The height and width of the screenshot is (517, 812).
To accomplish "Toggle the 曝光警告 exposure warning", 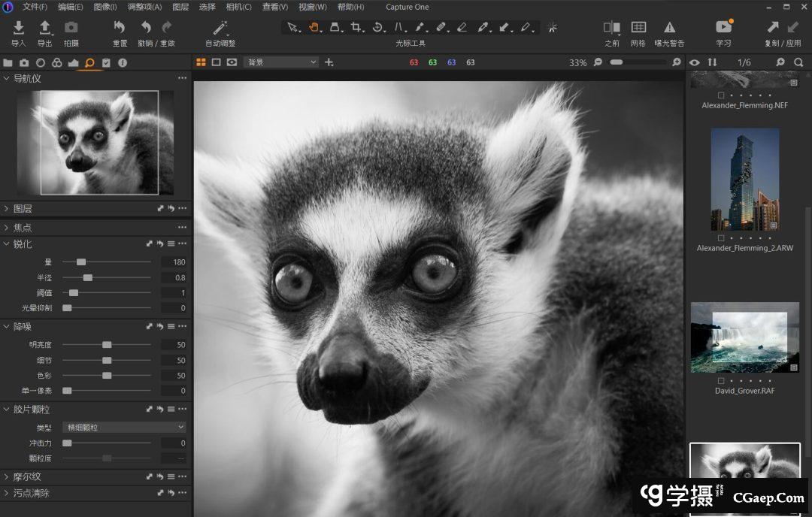I will tap(669, 28).
